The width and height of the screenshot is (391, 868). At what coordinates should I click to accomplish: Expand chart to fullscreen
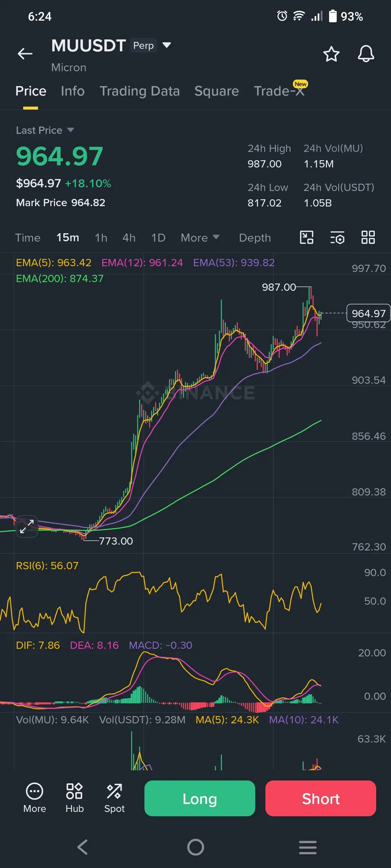pyautogui.click(x=27, y=526)
